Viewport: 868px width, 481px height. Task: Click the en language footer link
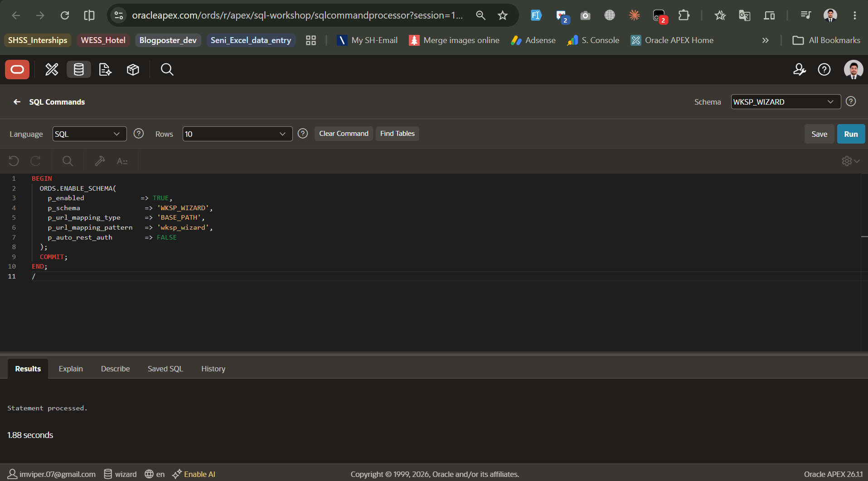pyautogui.click(x=155, y=474)
